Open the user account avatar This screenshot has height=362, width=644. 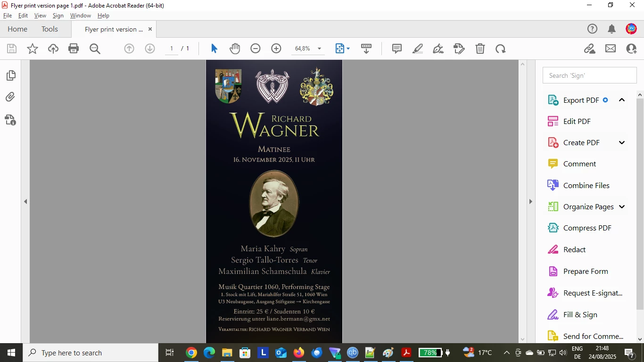[x=631, y=29]
